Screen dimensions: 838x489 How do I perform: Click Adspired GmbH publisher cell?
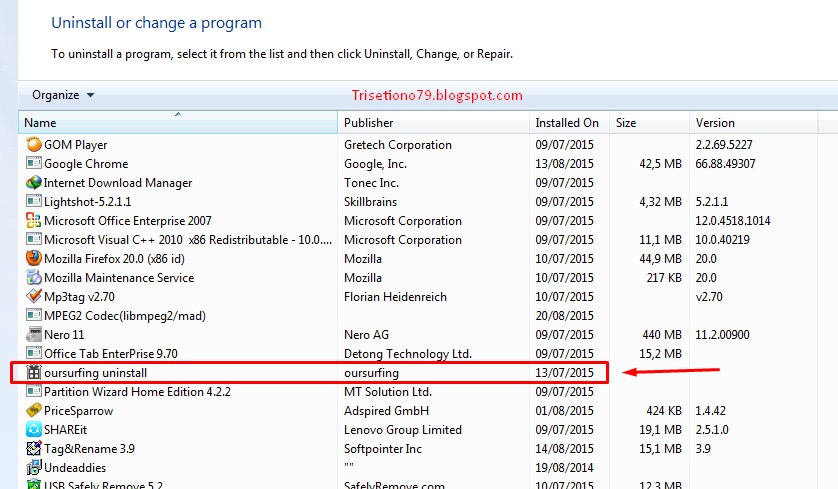point(386,411)
